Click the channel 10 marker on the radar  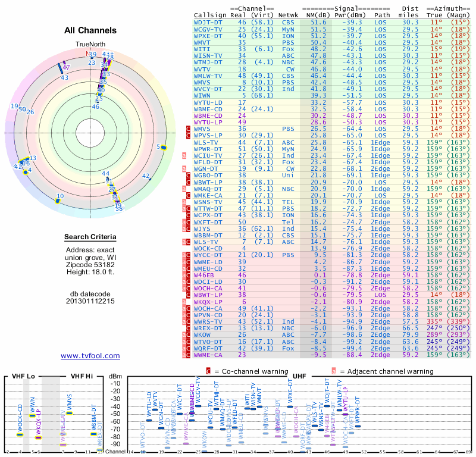(x=57, y=201)
